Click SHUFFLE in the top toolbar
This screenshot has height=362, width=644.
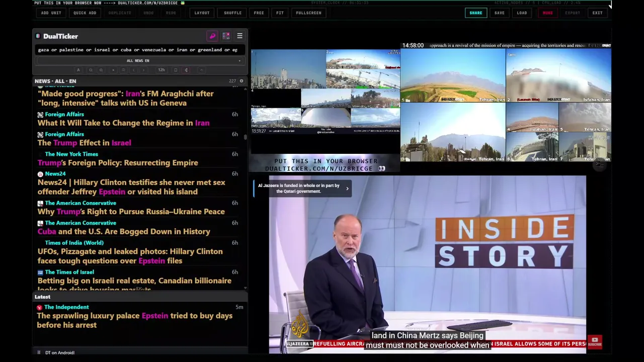pyautogui.click(x=232, y=13)
